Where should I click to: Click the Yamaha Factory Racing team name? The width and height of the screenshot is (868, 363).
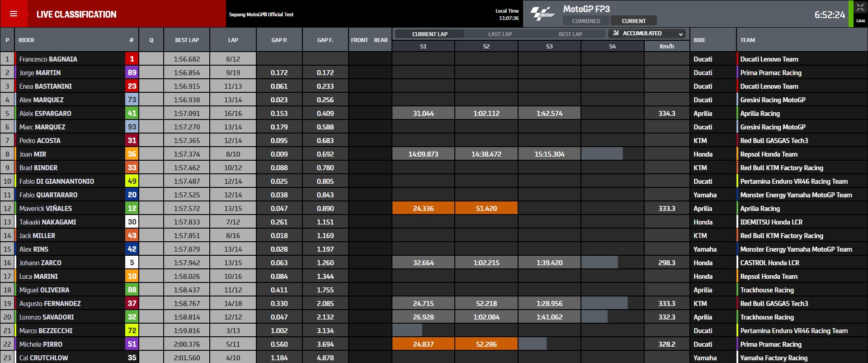coord(774,358)
